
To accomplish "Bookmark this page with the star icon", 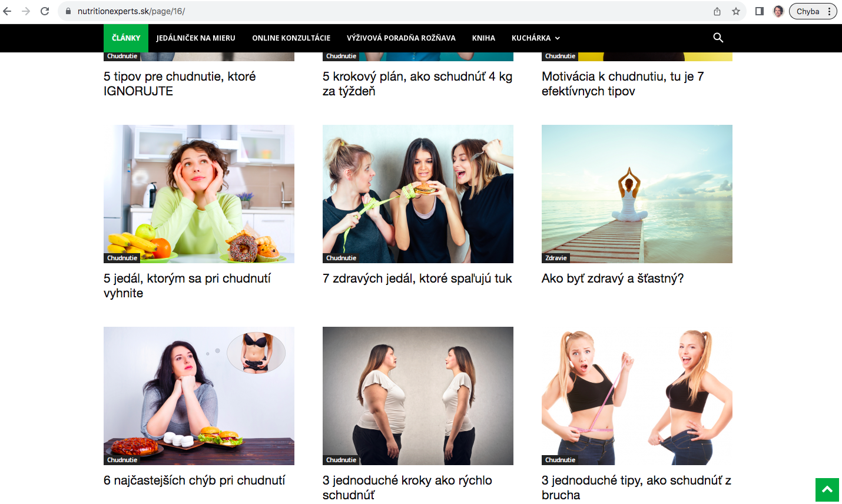I will [x=736, y=11].
